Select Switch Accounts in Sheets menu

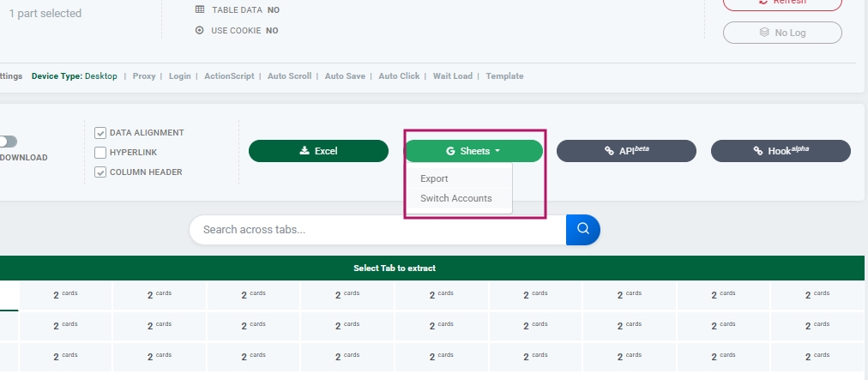(x=455, y=198)
